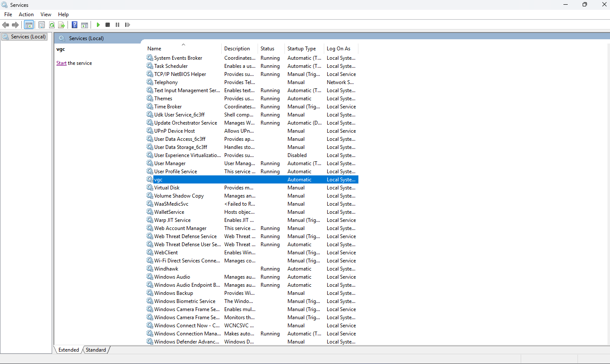
Task: Select the Update Orchestrator Service row
Action: (x=252, y=123)
